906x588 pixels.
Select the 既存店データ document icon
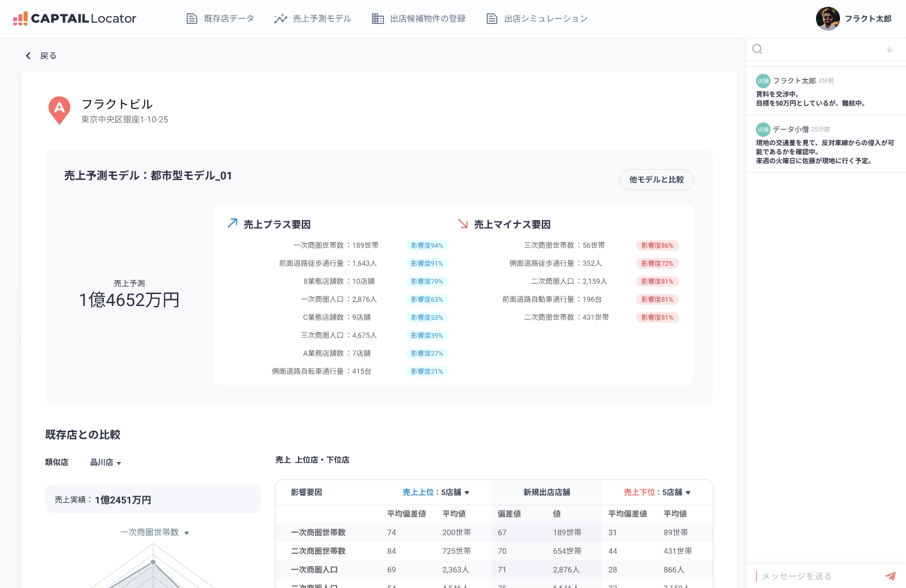(x=192, y=18)
